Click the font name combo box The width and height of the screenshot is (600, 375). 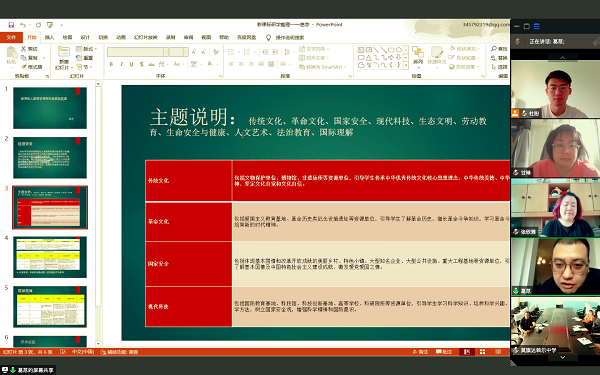(x=137, y=52)
